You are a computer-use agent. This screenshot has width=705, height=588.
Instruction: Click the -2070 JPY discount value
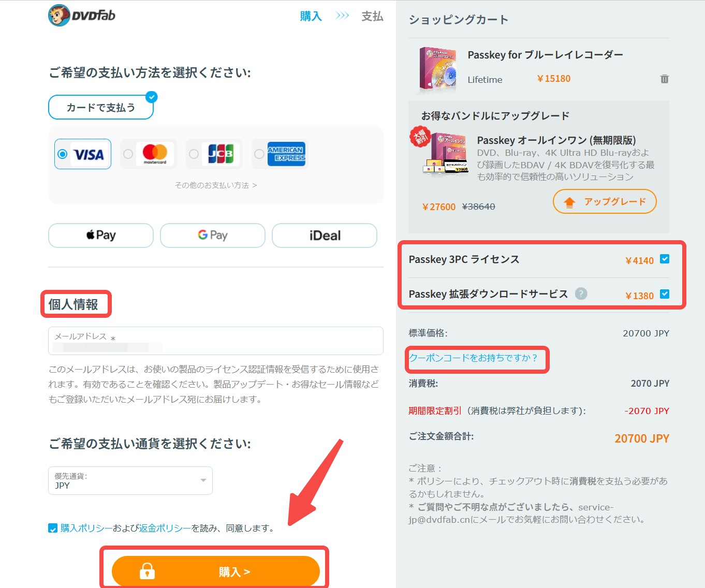(x=647, y=411)
